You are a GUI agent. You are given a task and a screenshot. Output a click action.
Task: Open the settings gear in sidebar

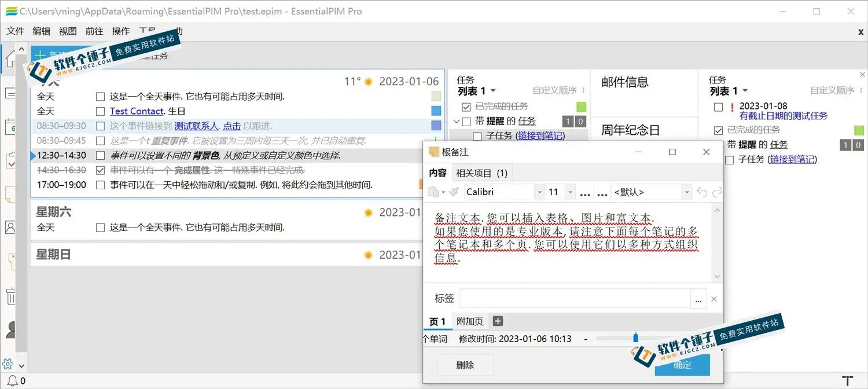pos(8,364)
